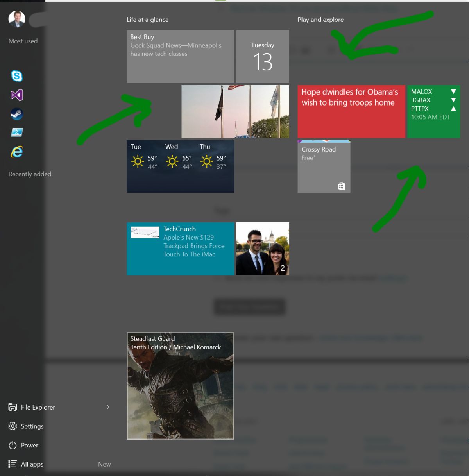Launch Visual Studio from Most used
This screenshot has height=476, width=469.
coord(17,95)
